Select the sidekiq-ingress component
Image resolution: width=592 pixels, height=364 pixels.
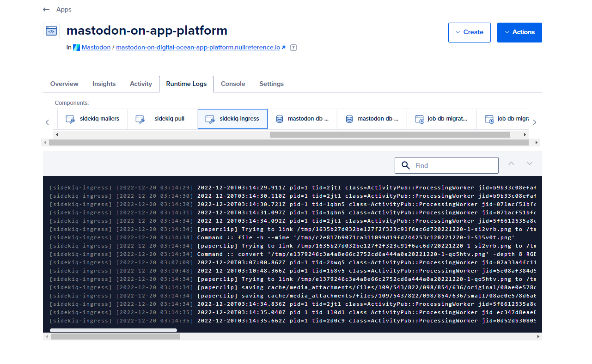pyautogui.click(x=232, y=119)
